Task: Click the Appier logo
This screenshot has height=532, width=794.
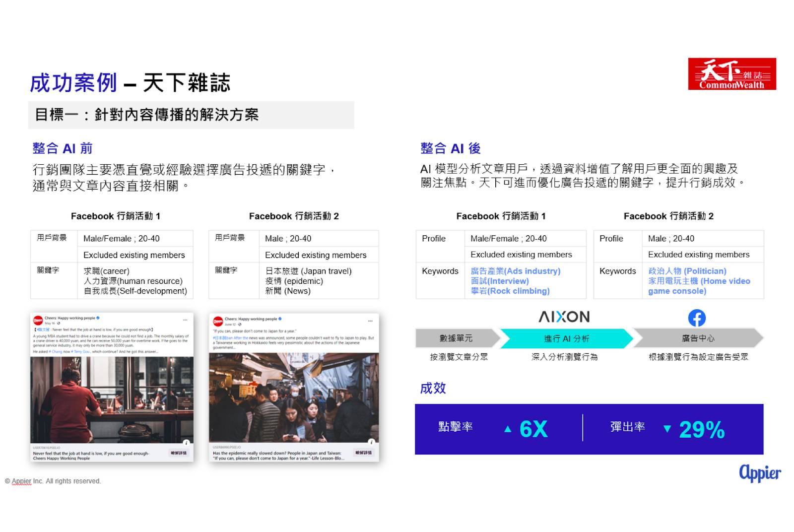Action: 760,473
